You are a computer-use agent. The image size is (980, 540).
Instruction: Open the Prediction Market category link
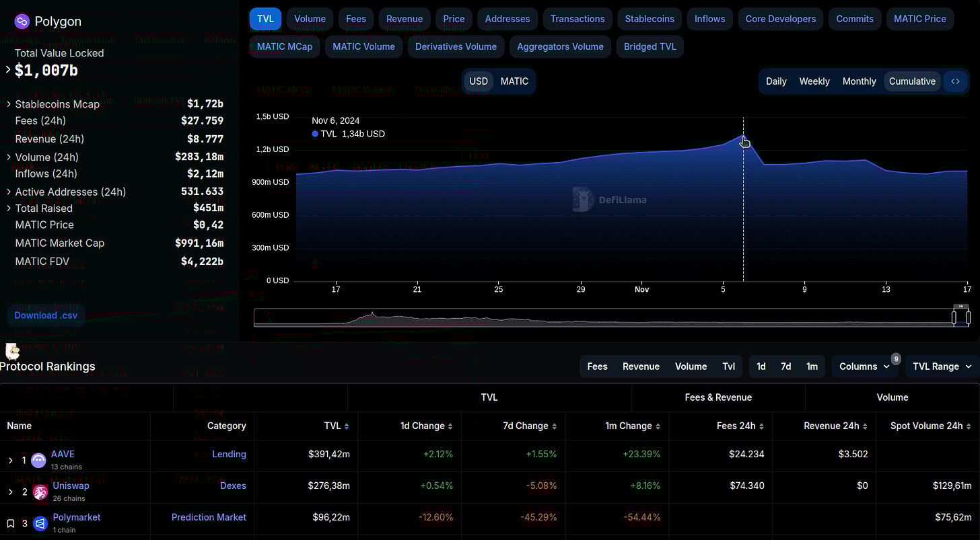209,517
